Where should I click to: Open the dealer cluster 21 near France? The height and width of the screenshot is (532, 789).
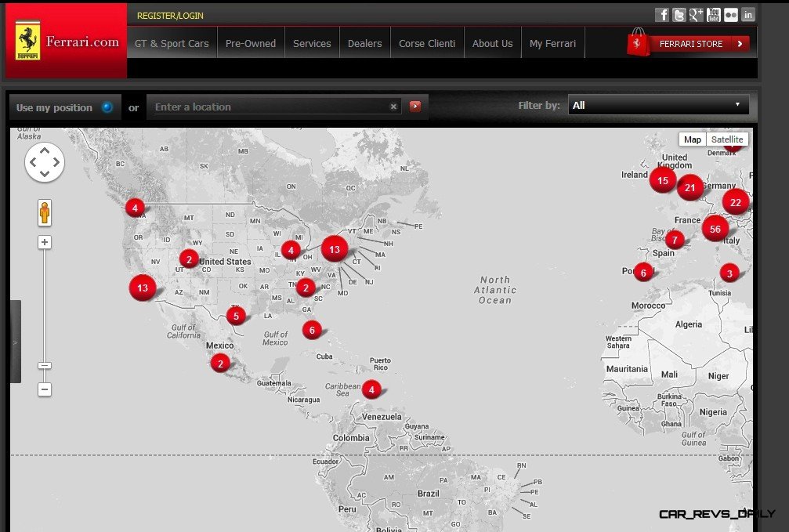coord(689,188)
